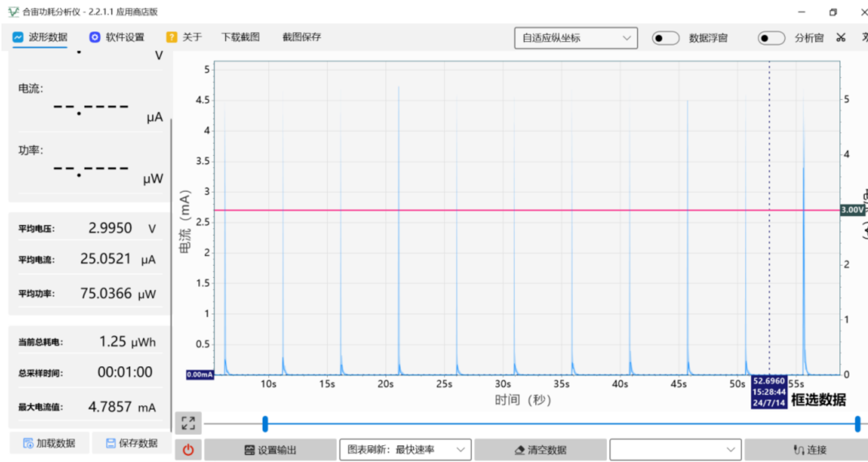Click the 0.00mA current marker label
Screen dimensions: 868x462
(200, 374)
